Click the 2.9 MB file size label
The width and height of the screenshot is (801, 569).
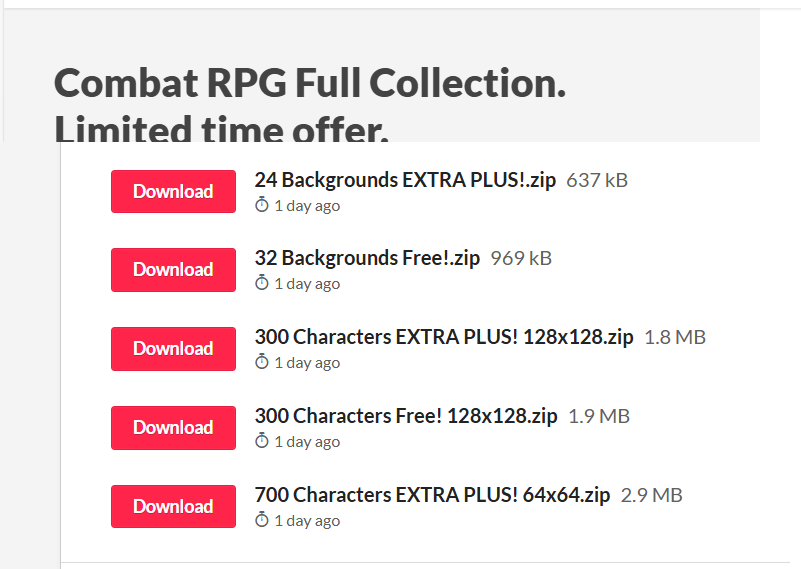[652, 494]
